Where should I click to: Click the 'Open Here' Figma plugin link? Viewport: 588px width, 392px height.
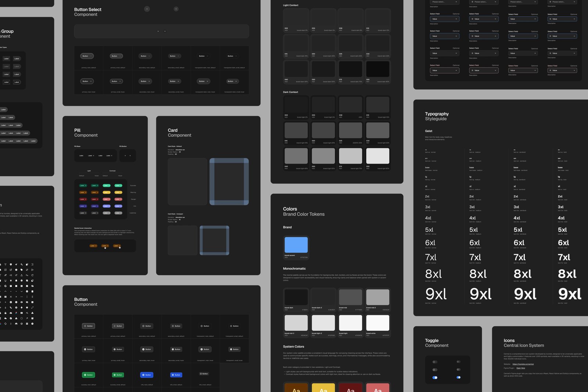tap(521, 368)
